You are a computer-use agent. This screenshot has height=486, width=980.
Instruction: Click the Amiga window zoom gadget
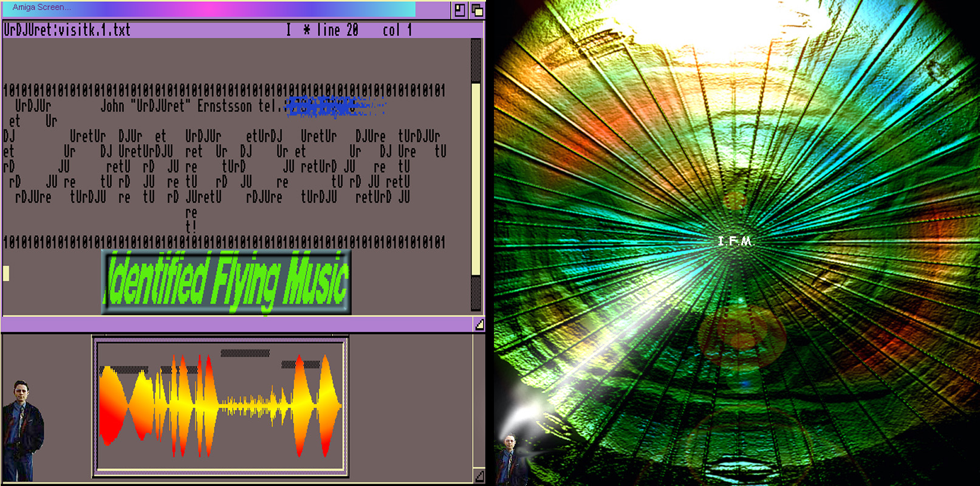pyautogui.click(x=459, y=10)
